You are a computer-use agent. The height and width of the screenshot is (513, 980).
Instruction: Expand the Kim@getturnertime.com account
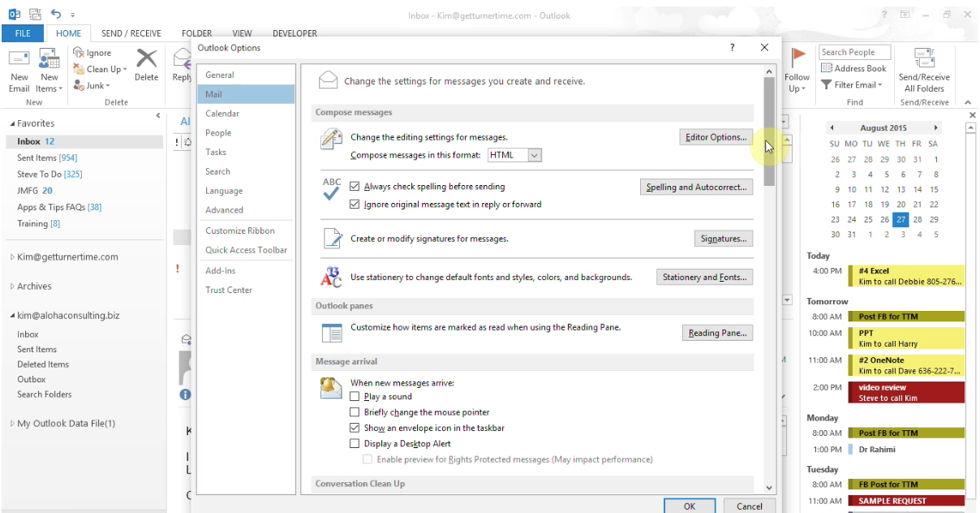coord(12,257)
